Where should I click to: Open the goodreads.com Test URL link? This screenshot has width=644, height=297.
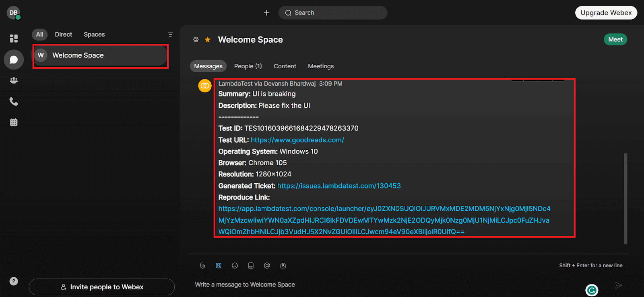297,140
